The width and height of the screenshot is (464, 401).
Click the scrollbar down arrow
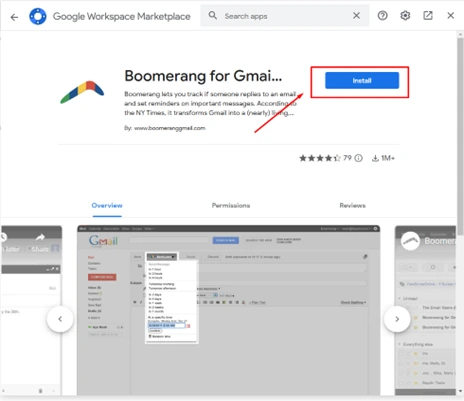[460, 391]
